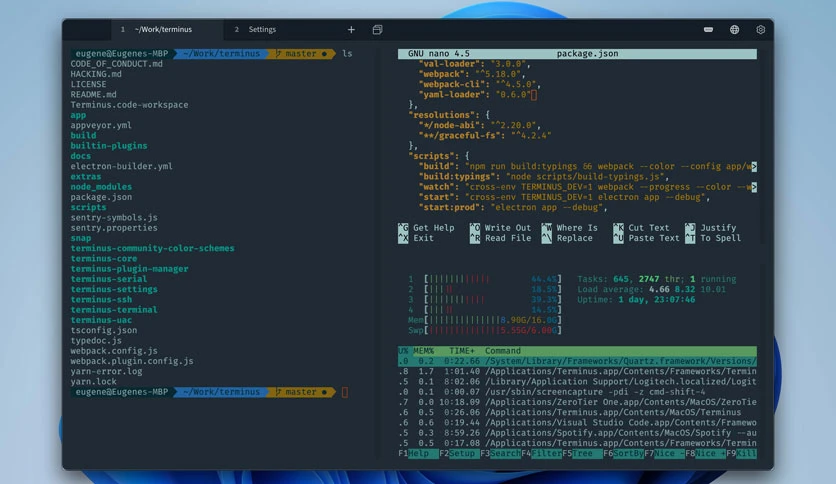Click the Load average line in htop
Image resolution: width=836 pixels, height=484 pixels.
[x=652, y=289]
